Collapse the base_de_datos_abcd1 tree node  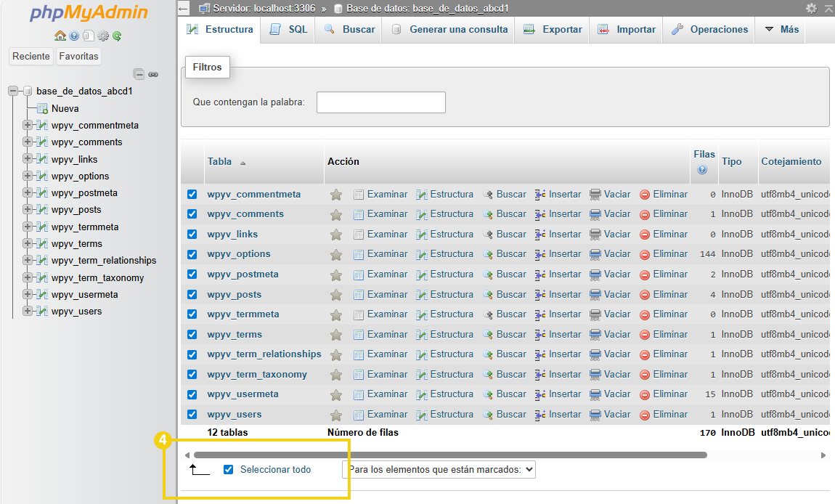[12, 91]
